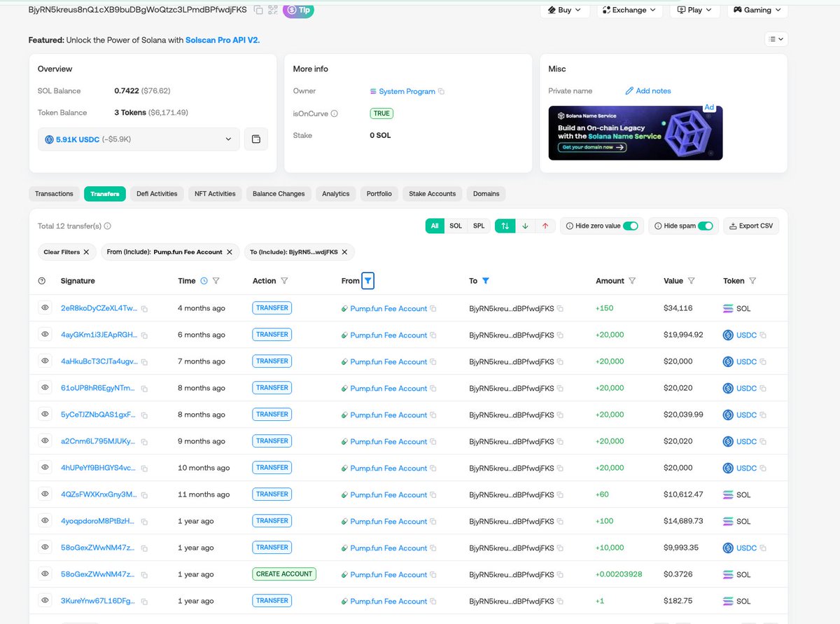Show only incoming transfers green arrow
The image size is (840, 624).
point(525,226)
